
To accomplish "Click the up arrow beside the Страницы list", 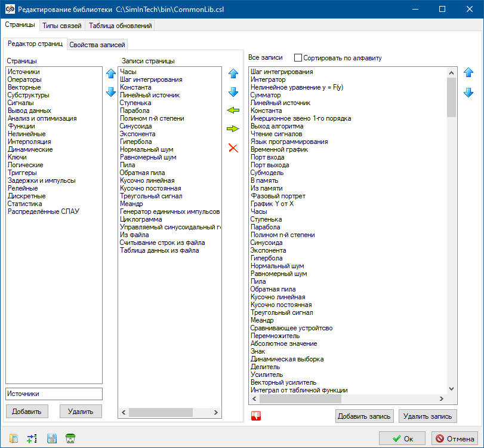I will (111, 74).
